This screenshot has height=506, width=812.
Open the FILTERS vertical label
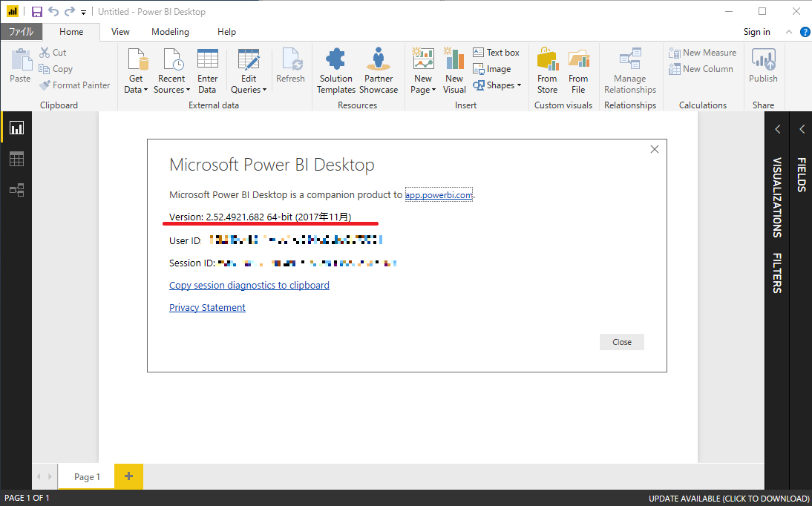coord(777,273)
